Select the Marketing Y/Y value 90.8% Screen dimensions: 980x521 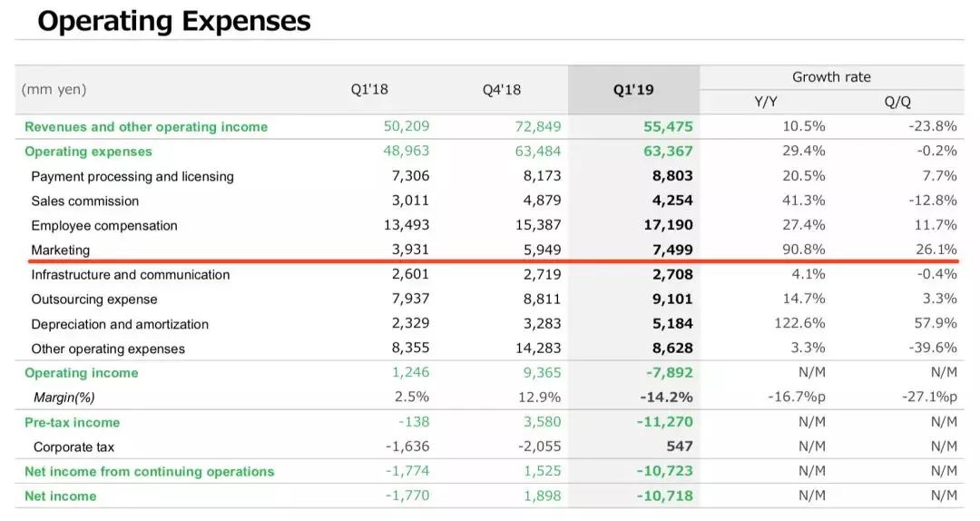(803, 250)
